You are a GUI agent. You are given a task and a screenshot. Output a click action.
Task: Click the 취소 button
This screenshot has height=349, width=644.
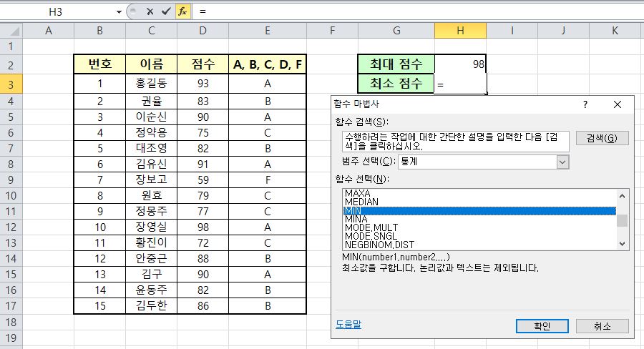click(x=602, y=326)
